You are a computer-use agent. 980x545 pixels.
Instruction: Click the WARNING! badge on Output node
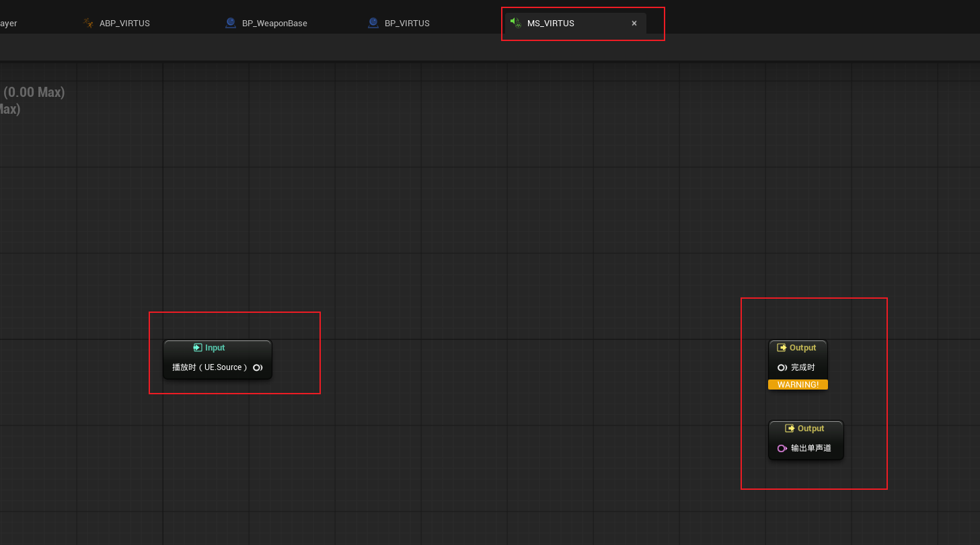[x=798, y=384]
